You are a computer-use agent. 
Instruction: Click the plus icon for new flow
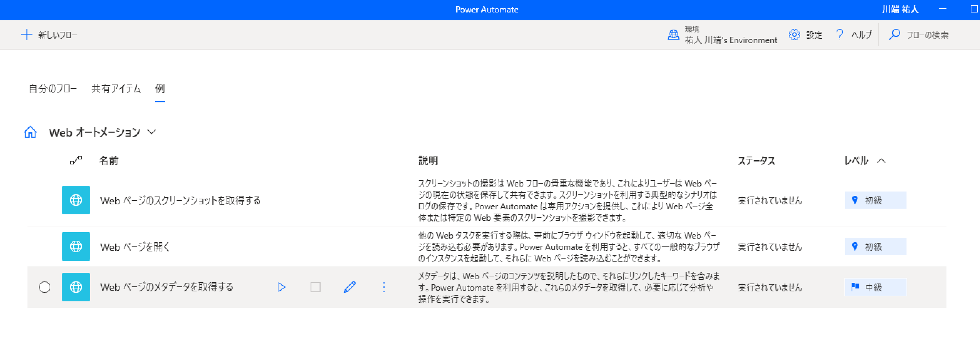click(x=26, y=35)
